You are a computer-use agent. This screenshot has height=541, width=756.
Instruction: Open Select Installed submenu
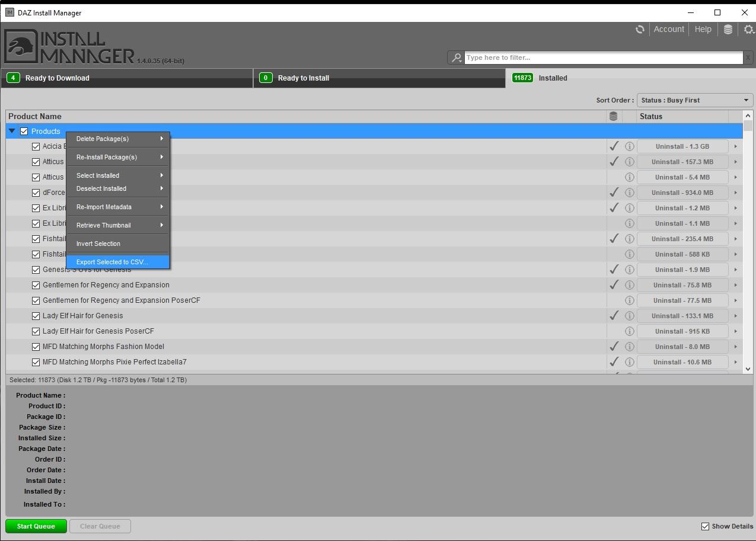[118, 175]
